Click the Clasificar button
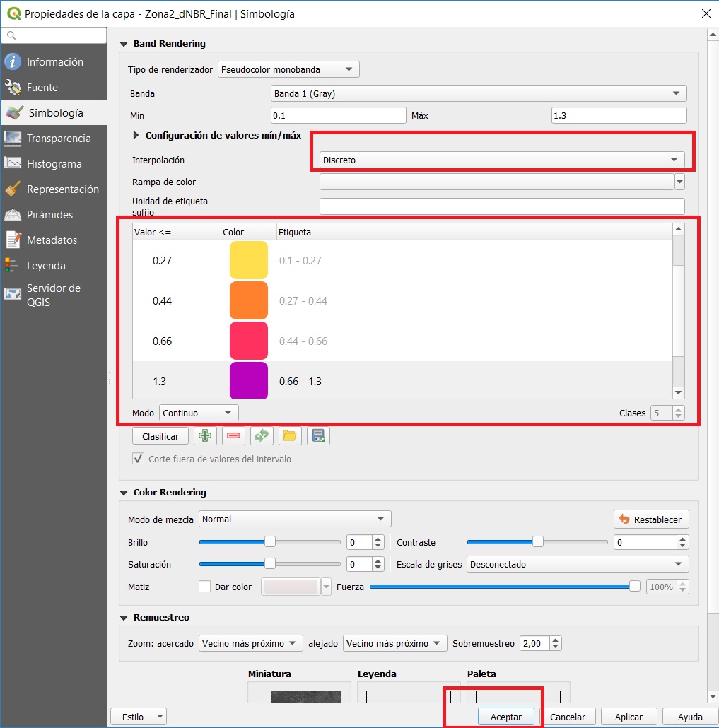The width and height of the screenshot is (719, 728). [x=160, y=436]
